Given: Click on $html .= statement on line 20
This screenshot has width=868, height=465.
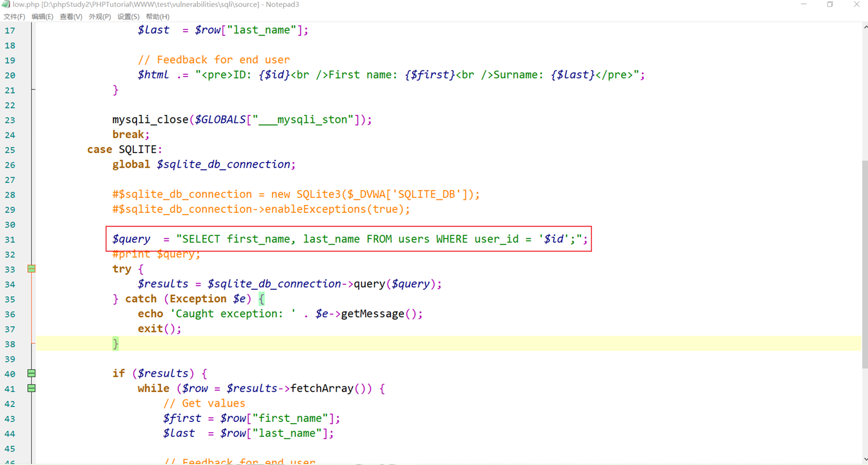Looking at the screenshot, I should pyautogui.click(x=391, y=75).
